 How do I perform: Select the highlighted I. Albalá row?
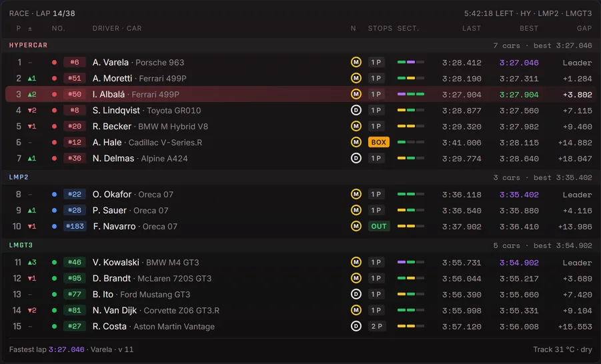300,94
